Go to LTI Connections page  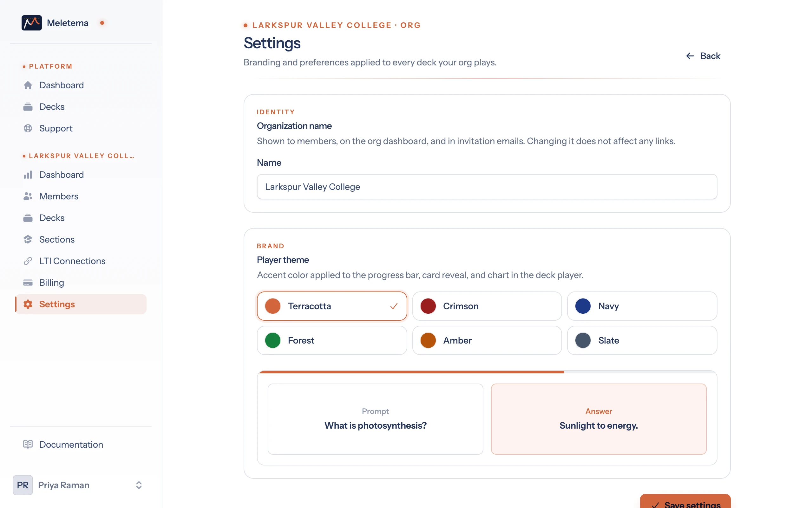pyautogui.click(x=81, y=261)
